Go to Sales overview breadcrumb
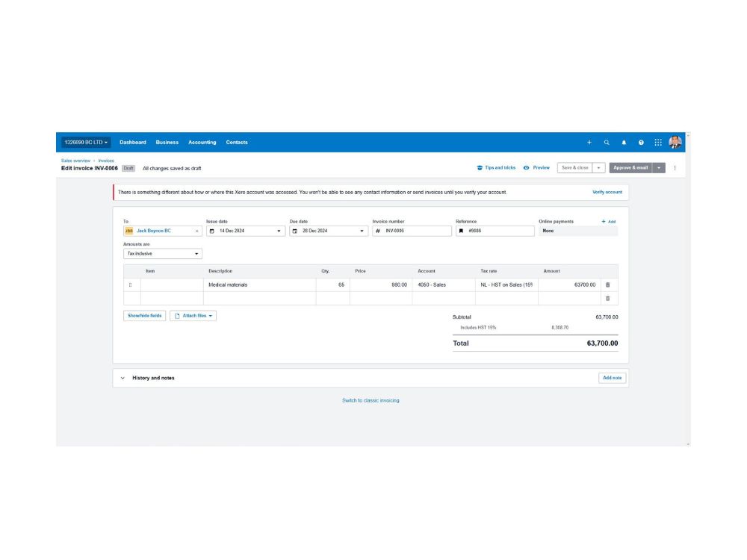This screenshot has height=560, width=747. [75, 161]
